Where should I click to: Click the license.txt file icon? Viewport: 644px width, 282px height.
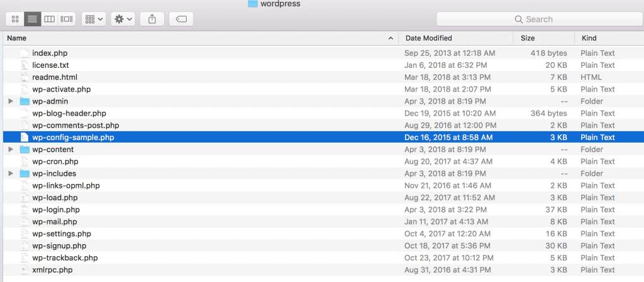[25, 65]
